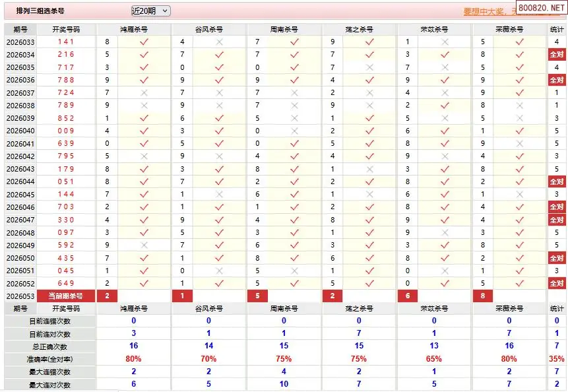
Task: Click the 采薇杀号 top column header
Action: click(x=509, y=30)
